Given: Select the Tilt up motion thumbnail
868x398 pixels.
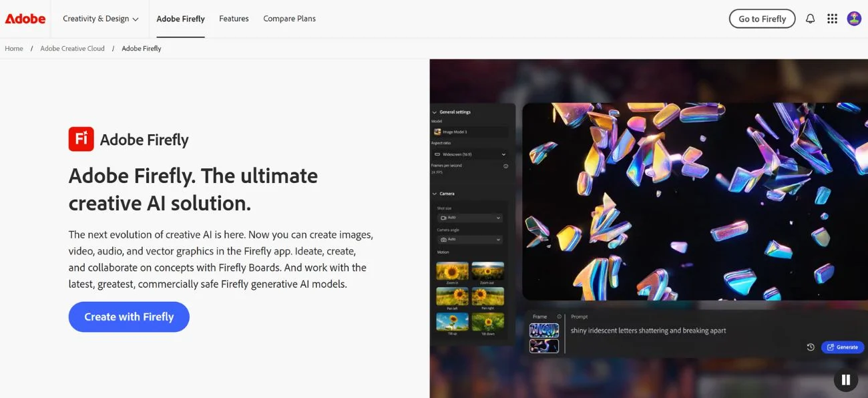Looking at the screenshot, I should tap(452, 321).
